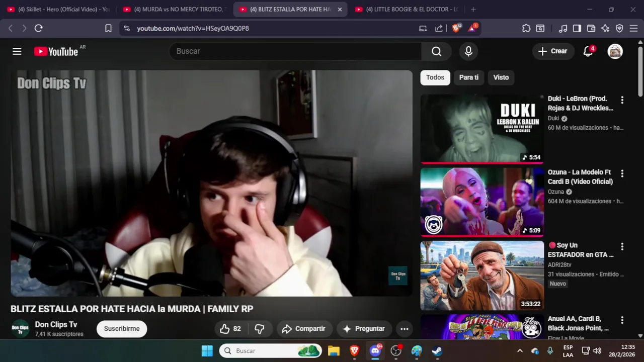This screenshot has width=644, height=362.
Task: Open Steam from taskbar
Action: point(437,351)
